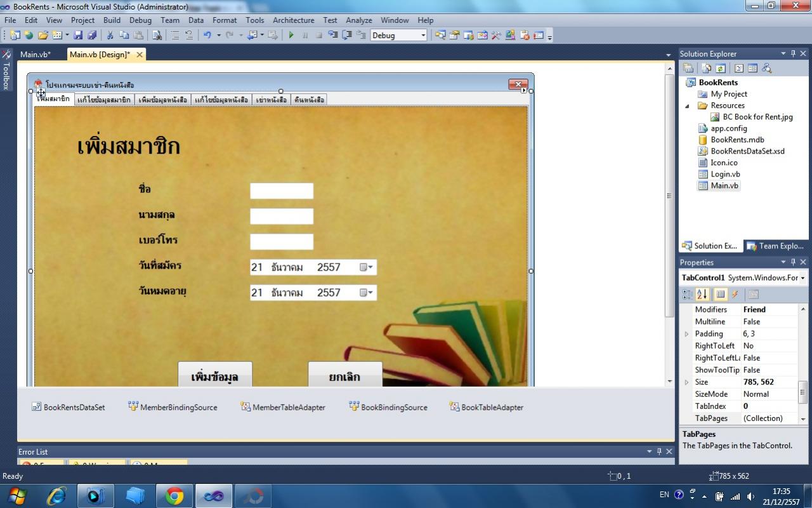Select BC Book for Rent.jpg file
Screen dimensions: 812x508
(757, 117)
